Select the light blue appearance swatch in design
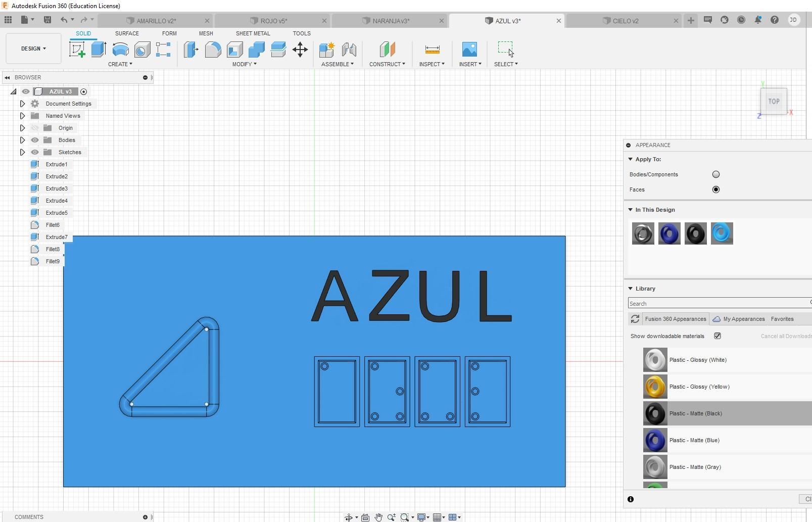The image size is (812, 522). pyautogui.click(x=722, y=233)
